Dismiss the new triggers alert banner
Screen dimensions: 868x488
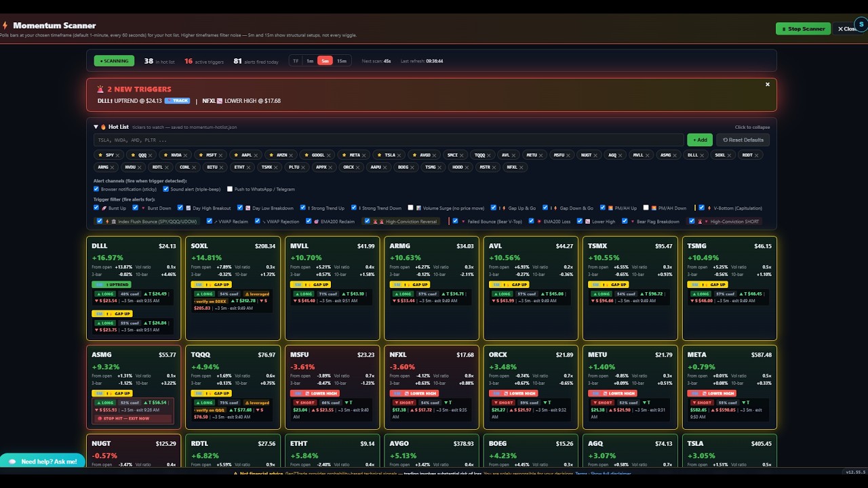point(768,85)
